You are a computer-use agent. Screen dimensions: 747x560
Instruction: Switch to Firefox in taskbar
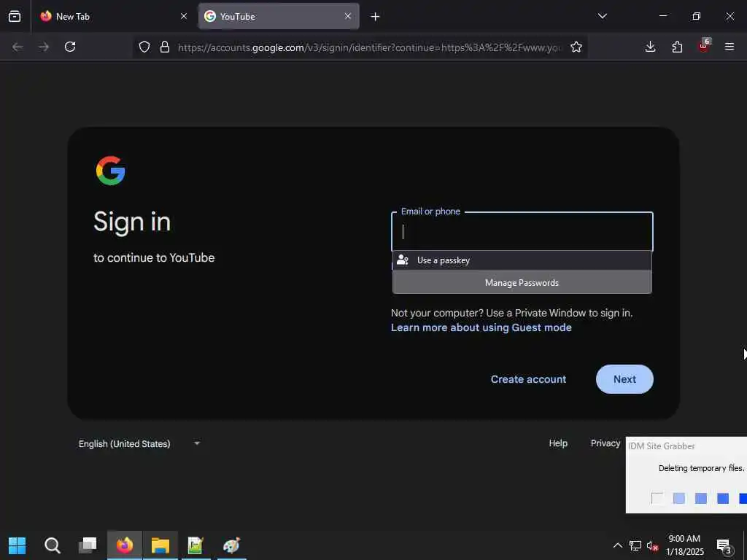(125, 545)
